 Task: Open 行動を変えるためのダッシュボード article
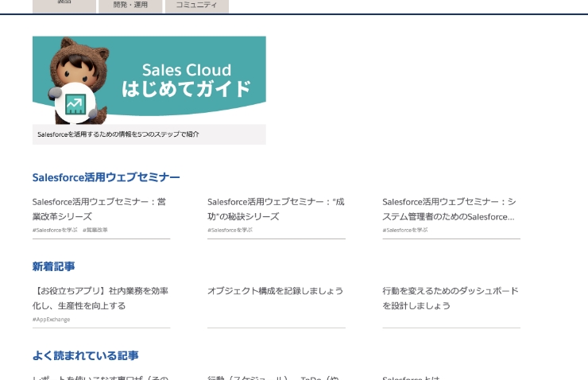[450, 298]
